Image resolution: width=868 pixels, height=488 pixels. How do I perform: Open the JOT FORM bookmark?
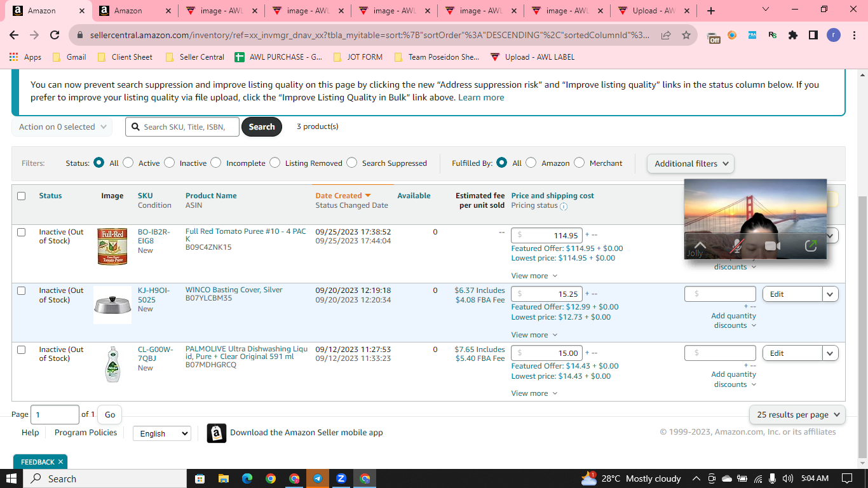pyautogui.click(x=358, y=57)
